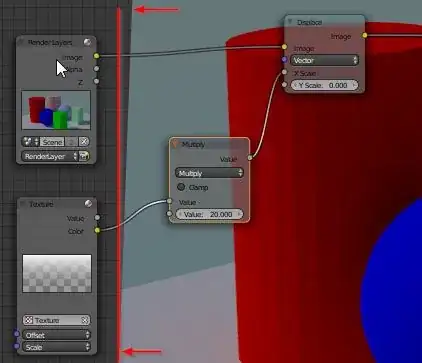Collapse the Texture node
422x363 pixels.
(x=22, y=204)
